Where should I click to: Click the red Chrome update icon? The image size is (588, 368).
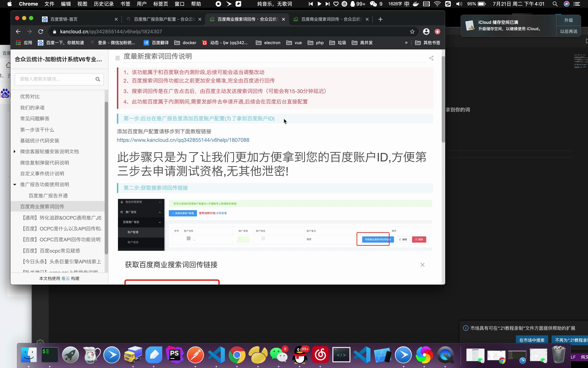437,31
